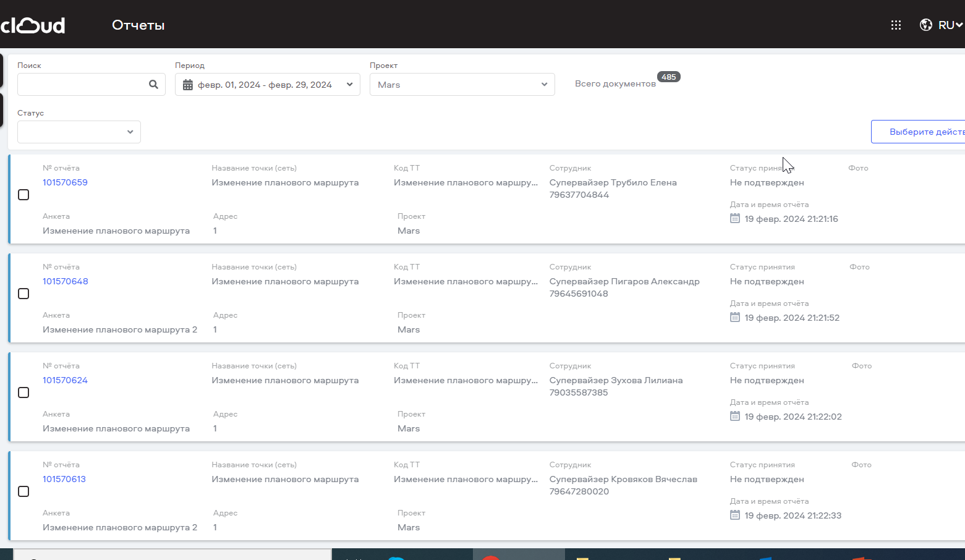965x560 pixels.
Task: Expand the Статус dropdown
Action: (79, 132)
